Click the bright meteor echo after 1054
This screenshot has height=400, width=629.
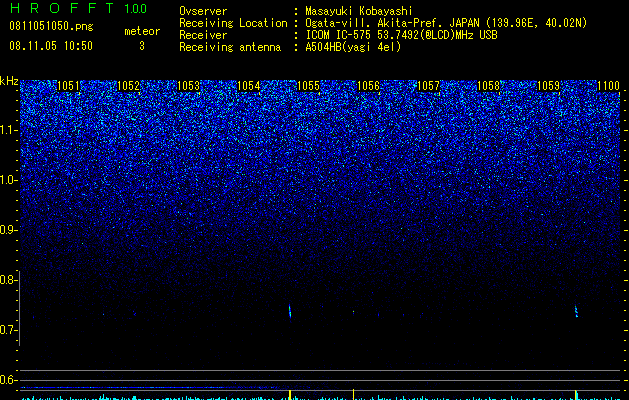point(290,311)
